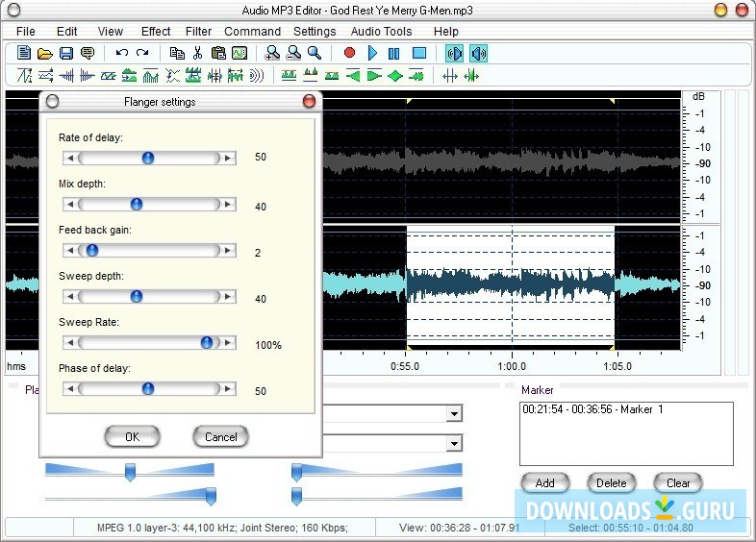Image resolution: width=756 pixels, height=542 pixels.
Task: Click the Pause playback icon
Action: point(394,54)
